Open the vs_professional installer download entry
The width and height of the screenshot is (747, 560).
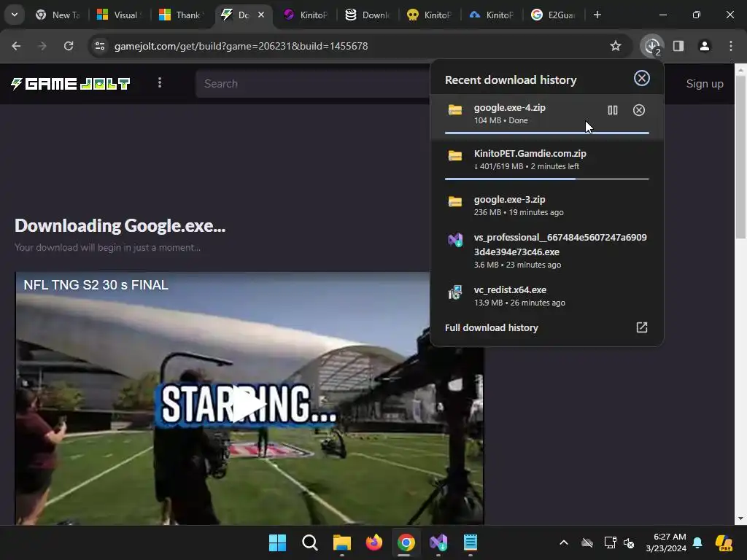tap(547, 251)
